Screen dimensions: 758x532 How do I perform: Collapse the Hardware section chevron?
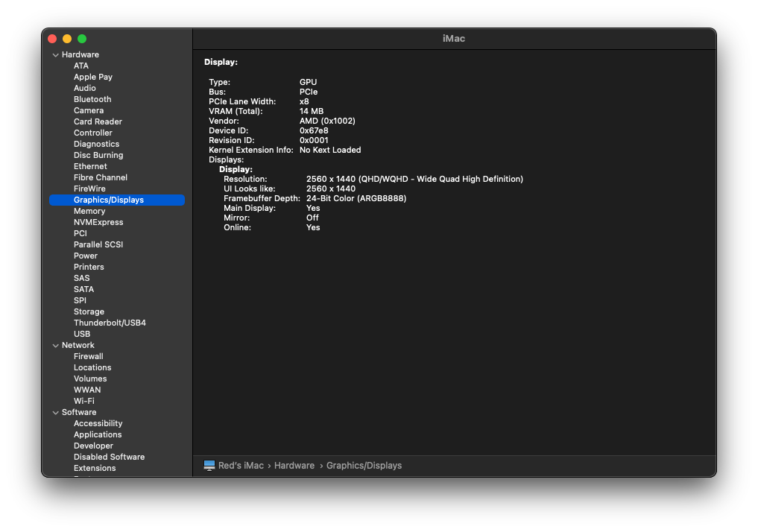pos(56,55)
